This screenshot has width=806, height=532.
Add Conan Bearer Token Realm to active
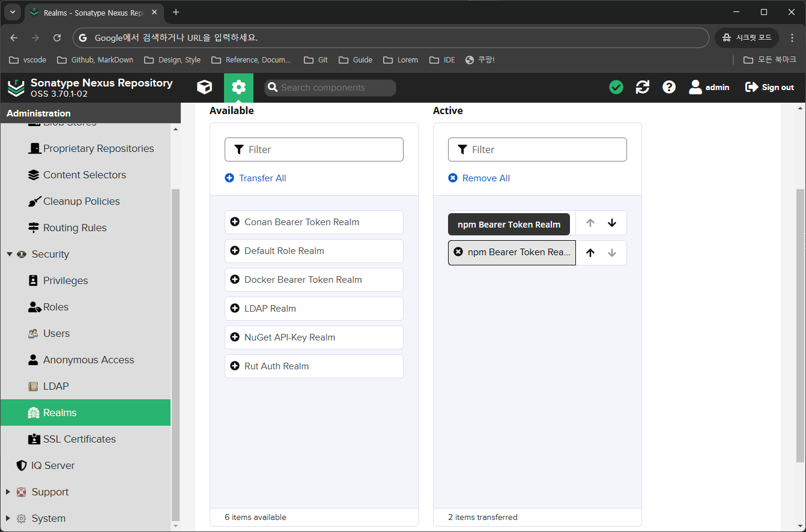click(x=314, y=222)
